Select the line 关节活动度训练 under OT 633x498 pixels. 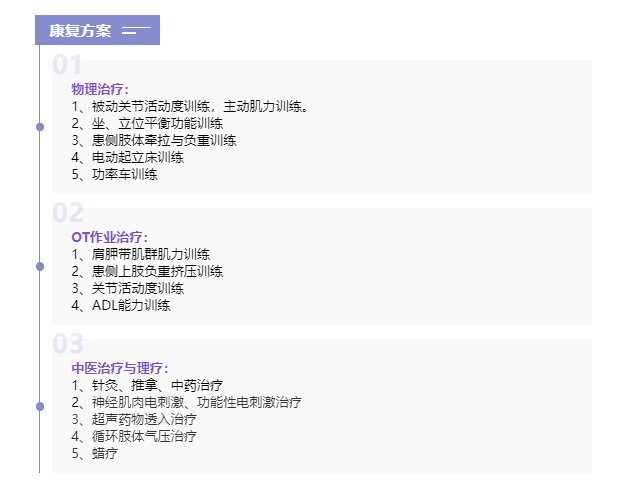128,288
